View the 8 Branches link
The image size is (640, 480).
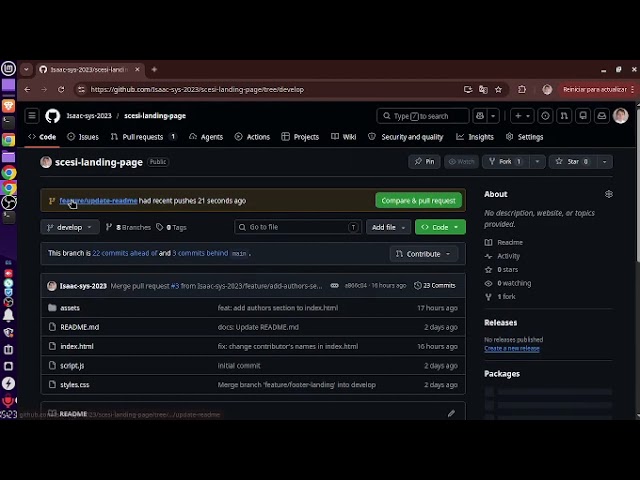[x=128, y=227]
